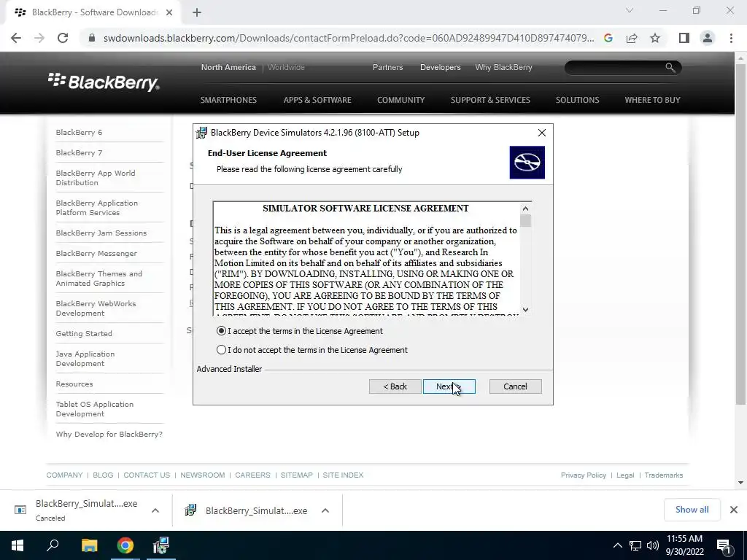Open Tablet OS Application Development sidebar link
The image size is (747, 560).
point(95,409)
